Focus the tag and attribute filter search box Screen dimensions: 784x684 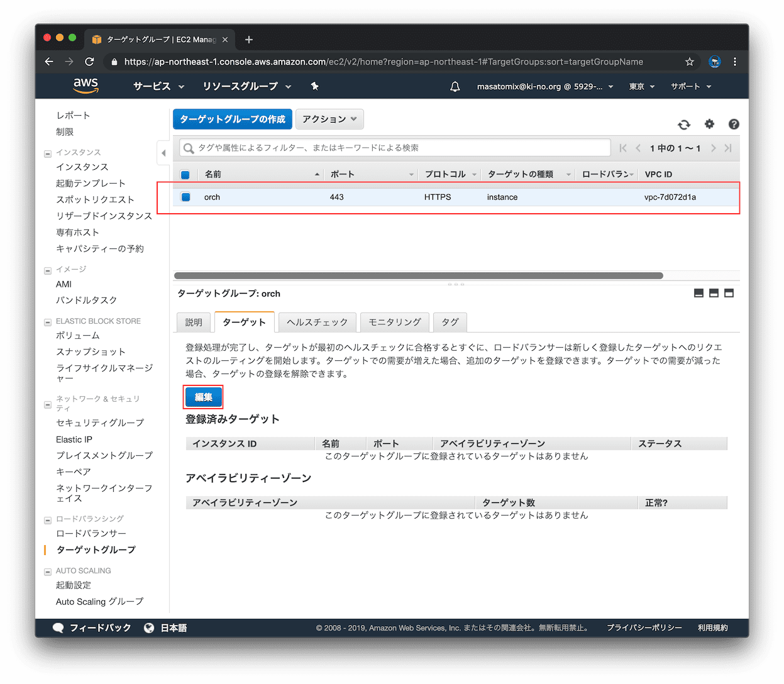pos(395,148)
